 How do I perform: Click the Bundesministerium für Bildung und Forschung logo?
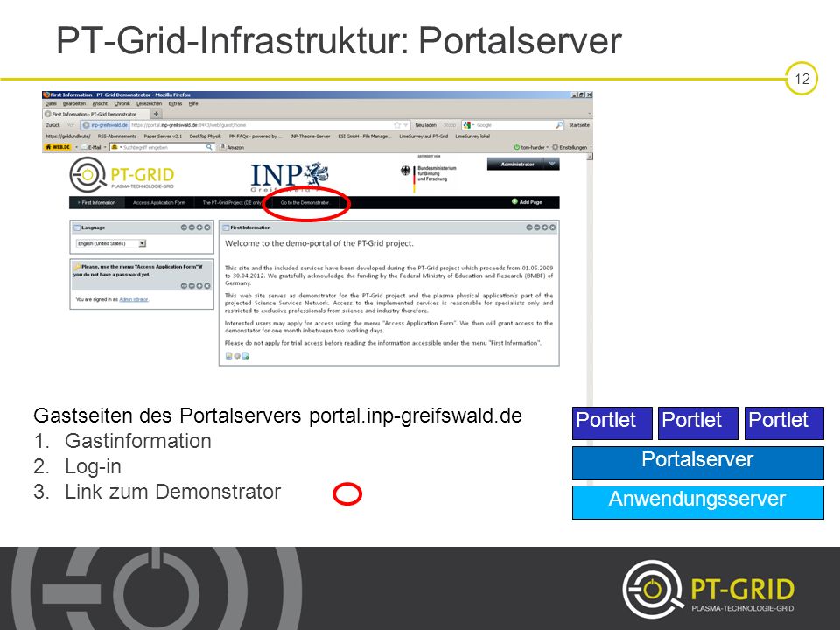[429, 175]
